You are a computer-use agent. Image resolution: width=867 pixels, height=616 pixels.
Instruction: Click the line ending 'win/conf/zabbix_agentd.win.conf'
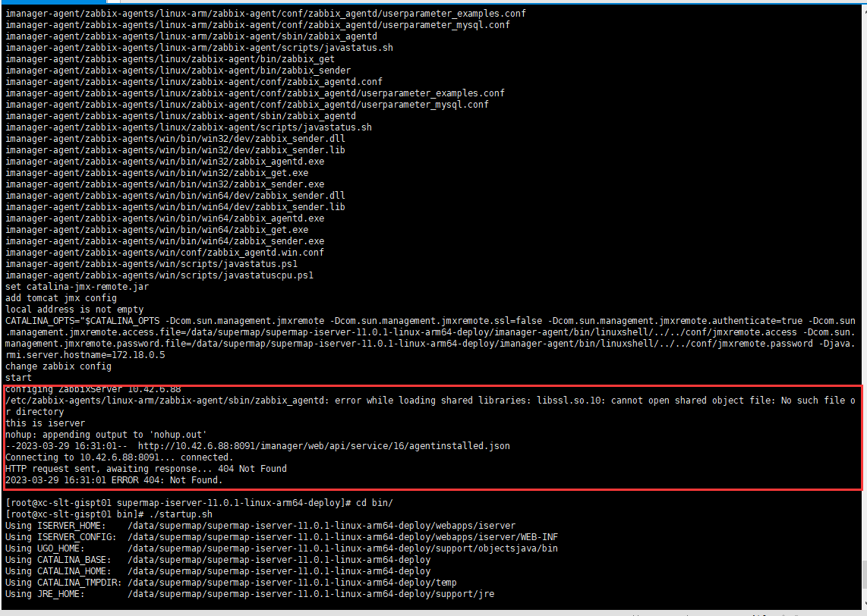pos(164,253)
